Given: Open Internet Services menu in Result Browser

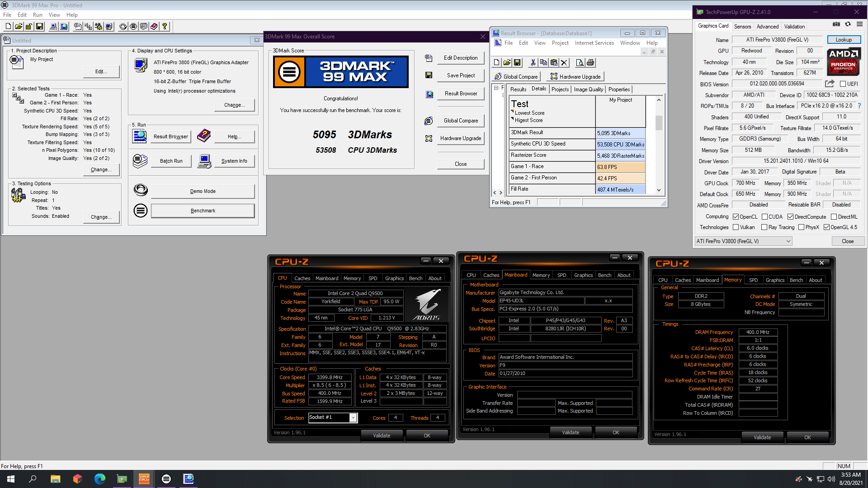Looking at the screenshot, I should click(x=594, y=43).
